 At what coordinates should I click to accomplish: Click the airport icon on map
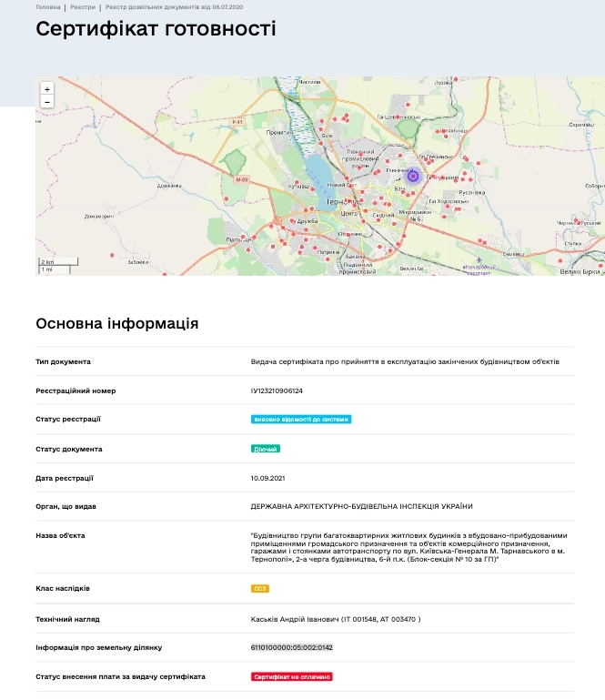[x=479, y=259]
